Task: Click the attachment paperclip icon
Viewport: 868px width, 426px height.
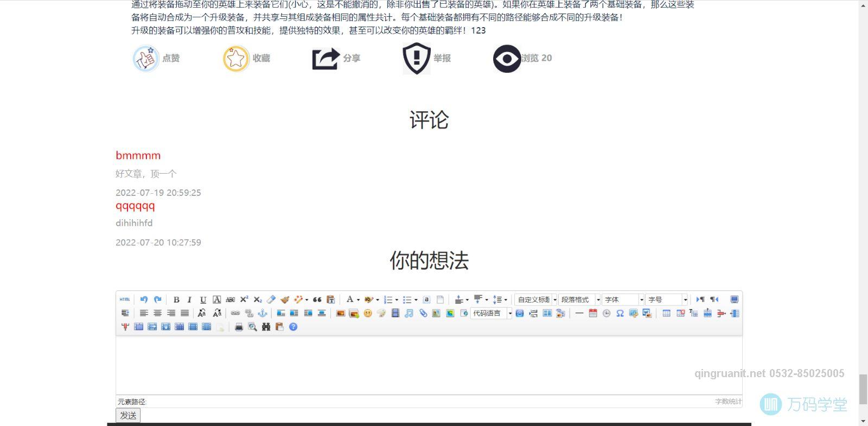Action: [x=423, y=313]
